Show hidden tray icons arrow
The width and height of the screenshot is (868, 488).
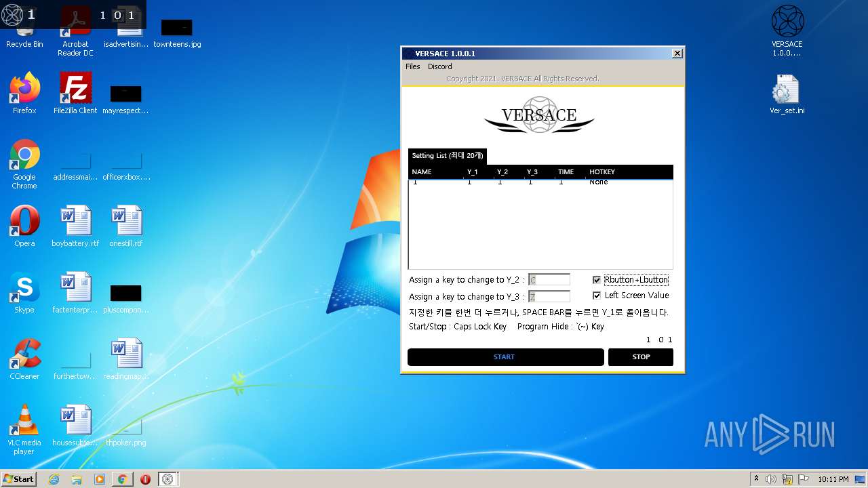click(756, 479)
